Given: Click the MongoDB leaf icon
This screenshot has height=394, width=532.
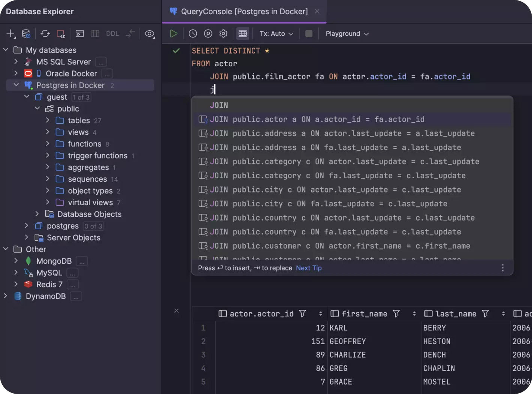Looking at the screenshot, I should pyautogui.click(x=28, y=261).
